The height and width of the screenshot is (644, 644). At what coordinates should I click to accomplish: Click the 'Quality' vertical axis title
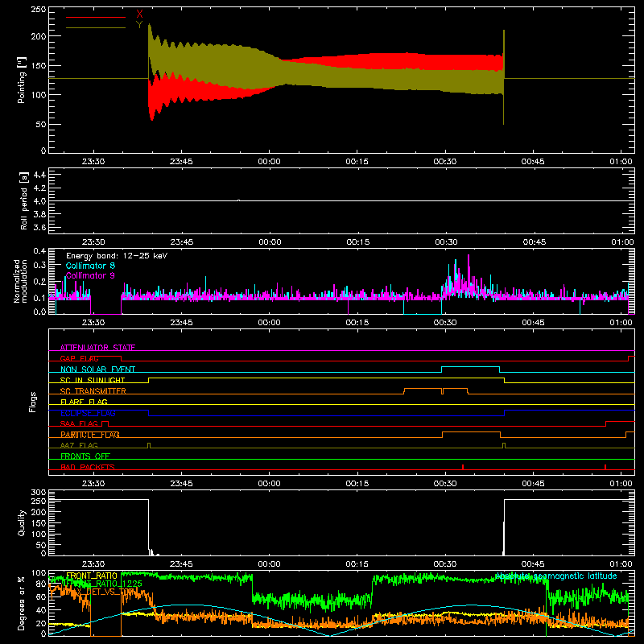(x=22, y=522)
